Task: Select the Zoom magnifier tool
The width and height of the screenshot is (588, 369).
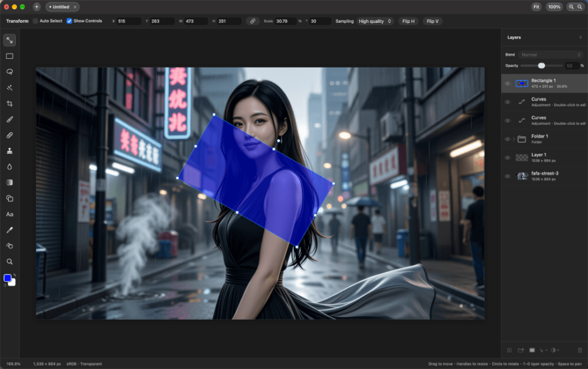Action: 10,261
